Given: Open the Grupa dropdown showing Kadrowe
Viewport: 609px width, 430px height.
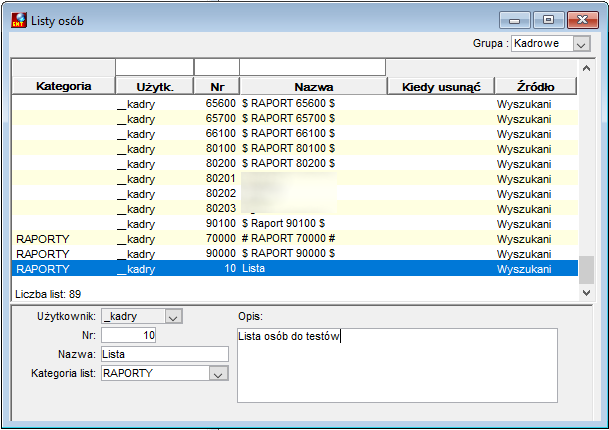Looking at the screenshot, I should pos(581,44).
